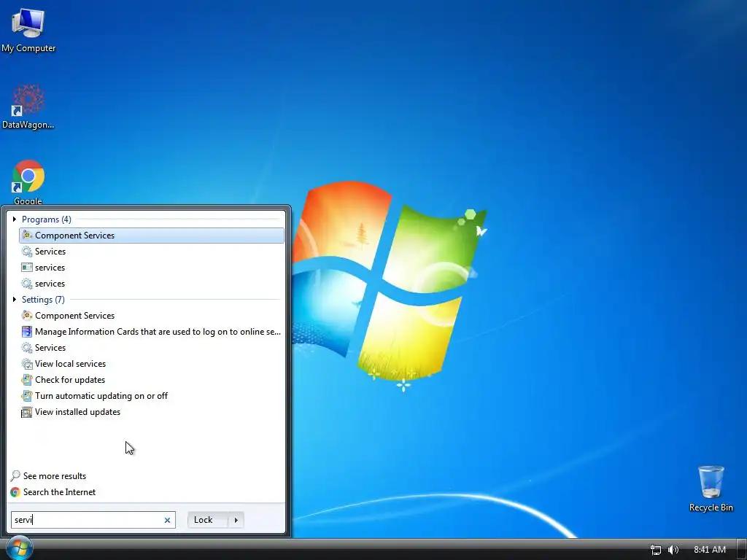Clear the search box with the X
The image size is (747, 560).
tap(167, 520)
